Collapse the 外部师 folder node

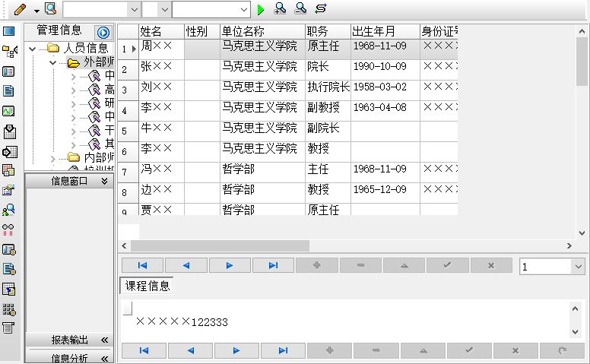pyautogui.click(x=52, y=62)
